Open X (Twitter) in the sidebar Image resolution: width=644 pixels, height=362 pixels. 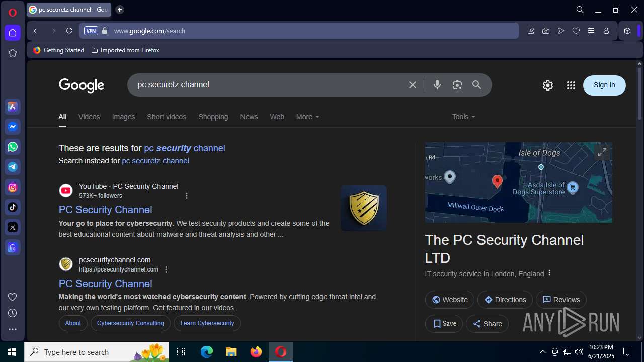tap(13, 227)
